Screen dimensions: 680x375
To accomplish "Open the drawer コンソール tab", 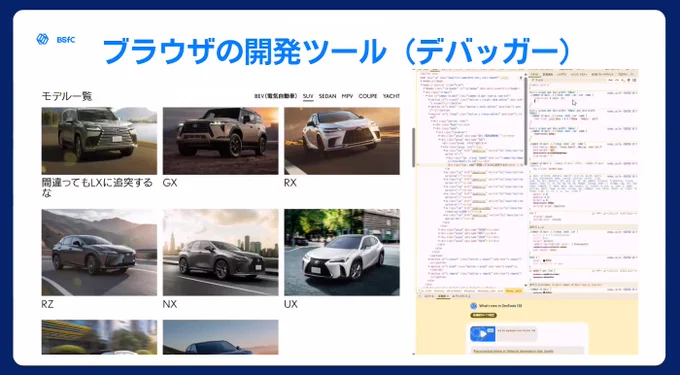I will pyautogui.click(x=429, y=297).
